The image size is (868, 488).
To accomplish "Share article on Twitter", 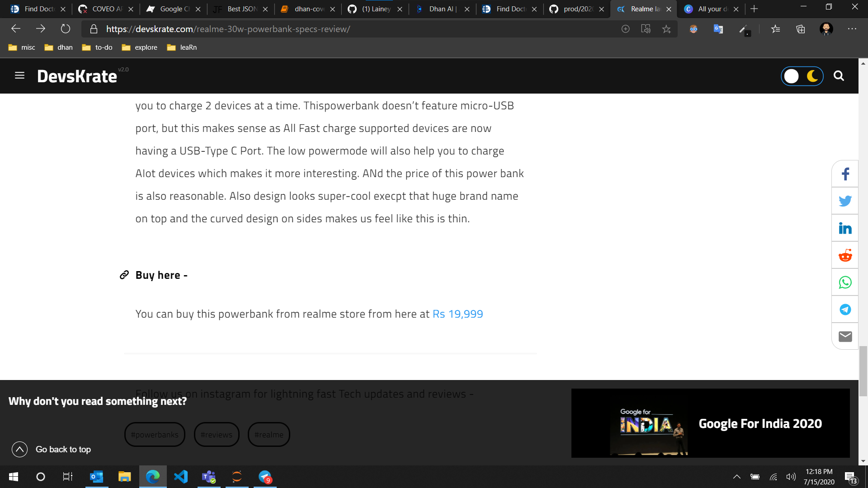I will (x=845, y=201).
